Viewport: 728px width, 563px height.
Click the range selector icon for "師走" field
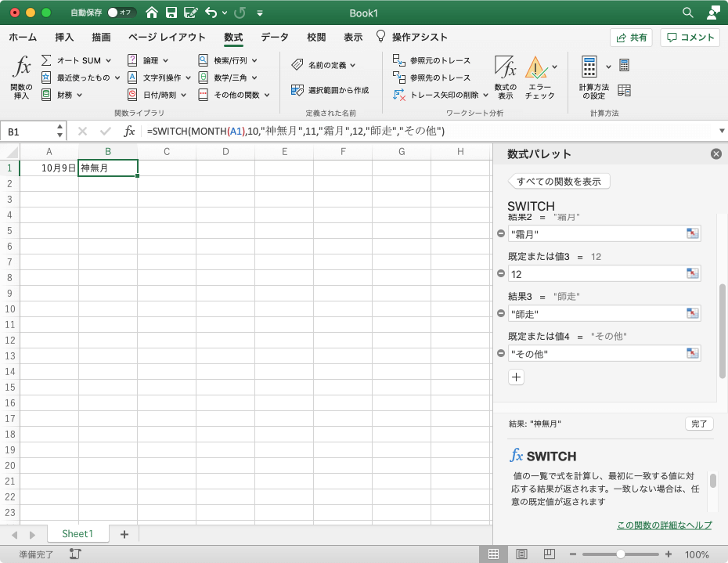692,313
